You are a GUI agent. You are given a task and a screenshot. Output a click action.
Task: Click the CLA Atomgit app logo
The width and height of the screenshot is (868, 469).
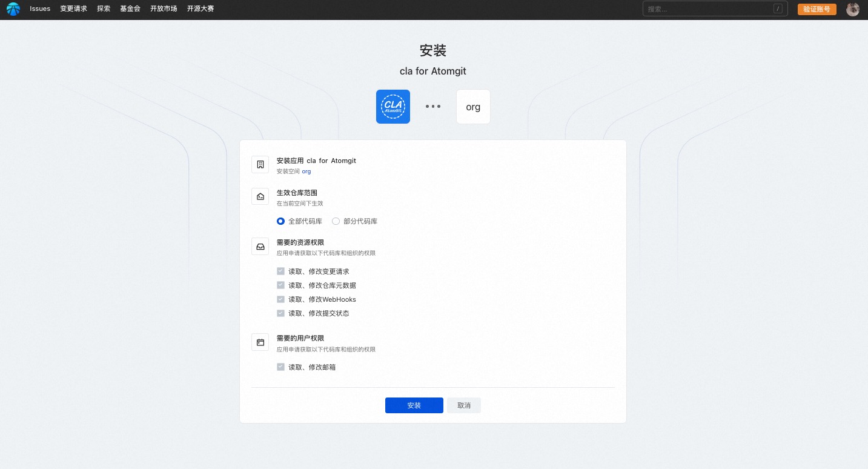point(393,107)
